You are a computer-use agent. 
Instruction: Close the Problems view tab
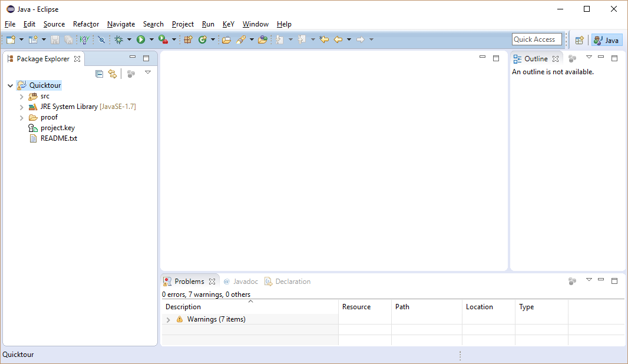point(212,282)
